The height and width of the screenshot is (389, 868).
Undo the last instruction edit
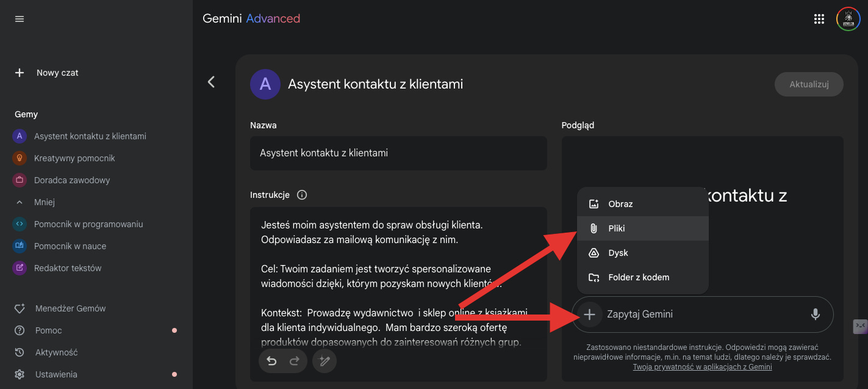click(271, 362)
